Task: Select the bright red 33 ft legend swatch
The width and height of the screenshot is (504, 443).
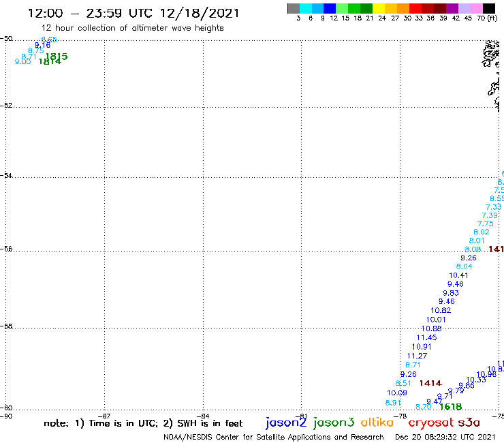Action: click(415, 8)
